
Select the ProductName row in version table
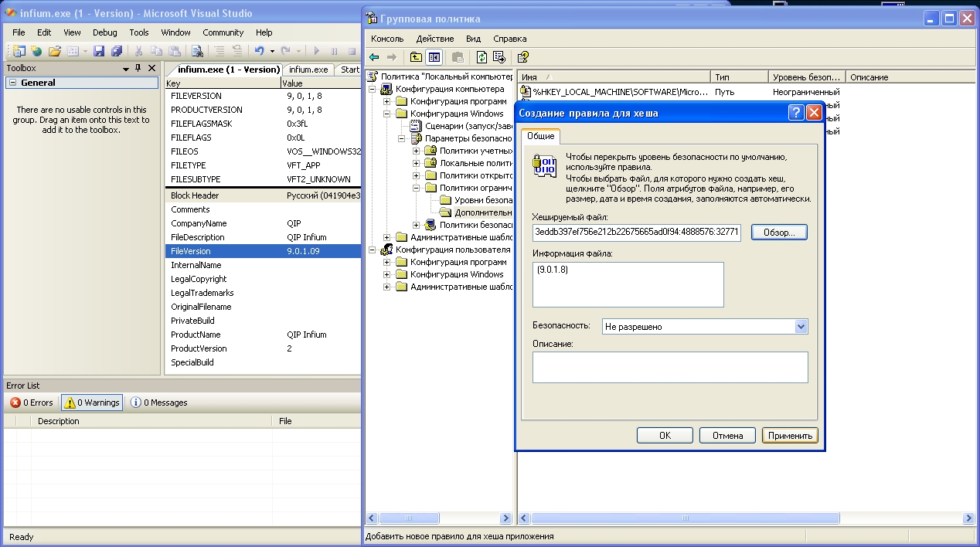[x=263, y=335]
